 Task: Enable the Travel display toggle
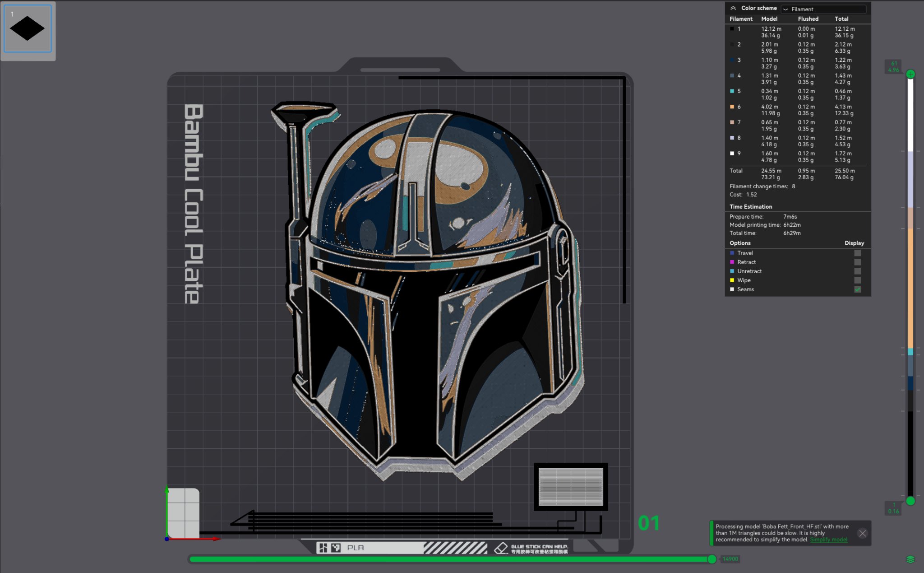pos(857,253)
